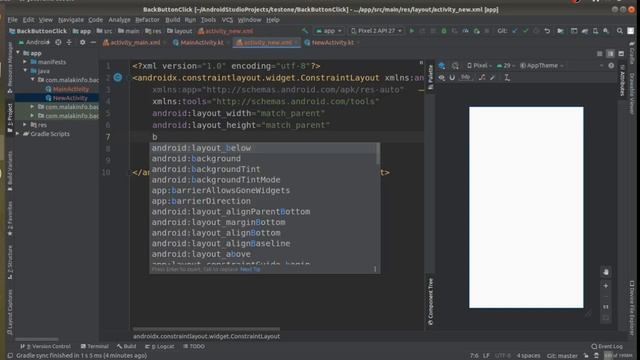Switch to Code-only view mode icon

point(600,53)
